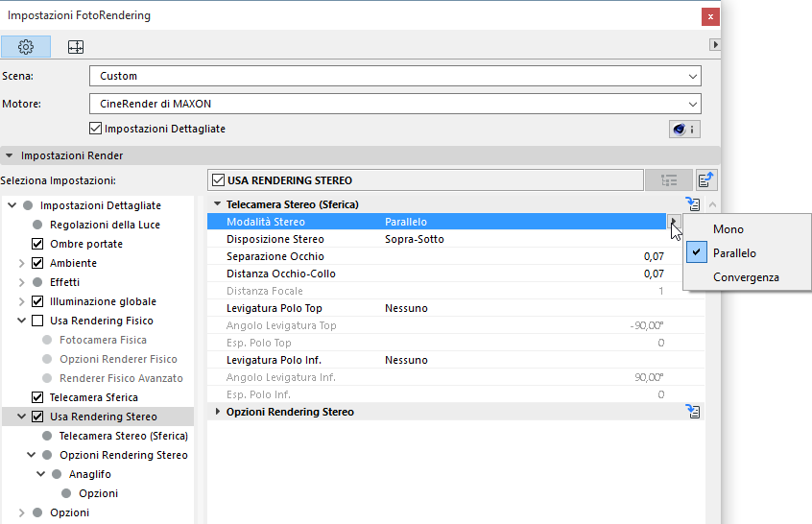Open the Motore engine dropdown

(x=394, y=103)
